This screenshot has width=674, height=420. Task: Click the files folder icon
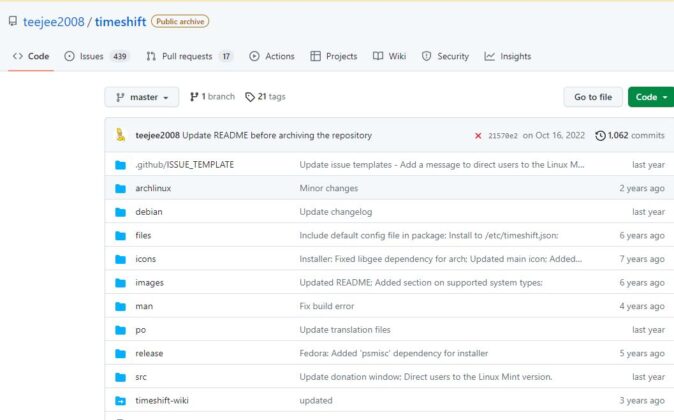pos(121,236)
